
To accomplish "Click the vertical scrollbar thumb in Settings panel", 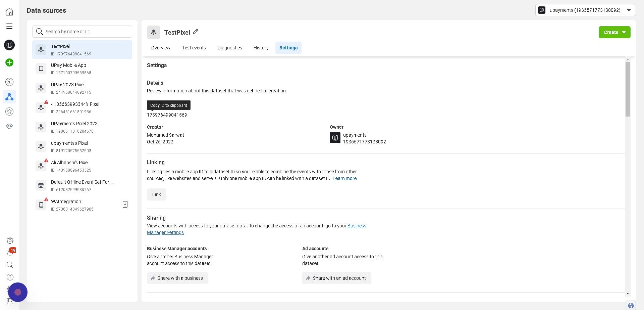I will 628,89.
